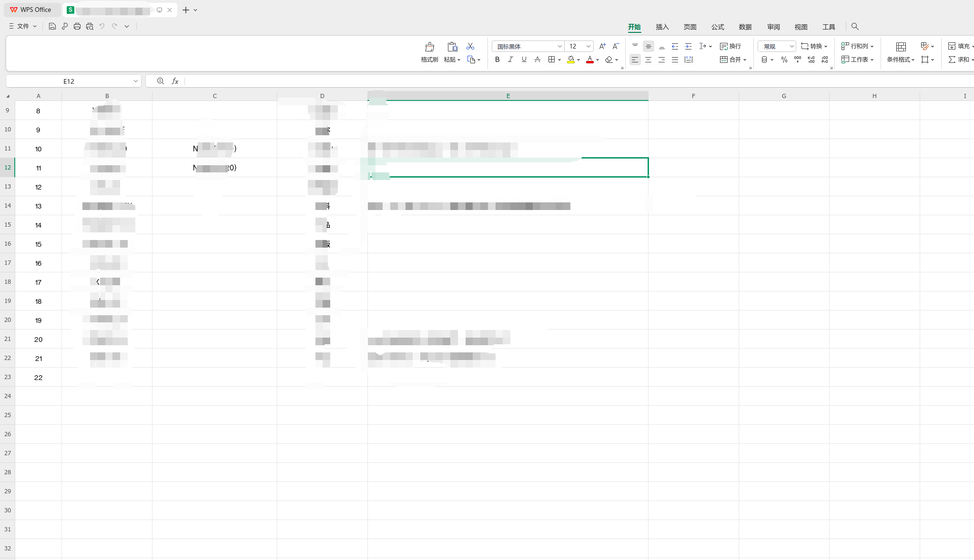This screenshot has height=560, width=974.
Task: Open the 文件 file menu
Action: pyautogui.click(x=23, y=26)
